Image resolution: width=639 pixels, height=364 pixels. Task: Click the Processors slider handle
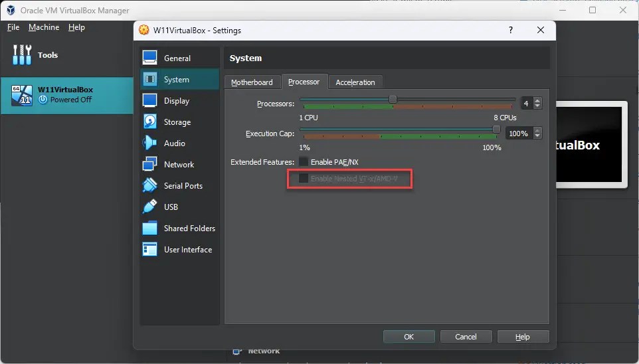point(393,99)
